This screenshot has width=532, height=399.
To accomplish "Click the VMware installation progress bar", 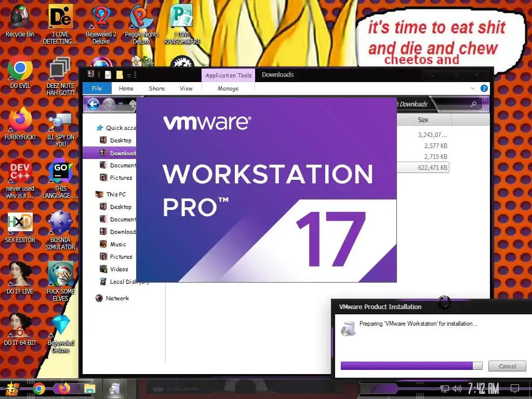I will [x=411, y=366].
